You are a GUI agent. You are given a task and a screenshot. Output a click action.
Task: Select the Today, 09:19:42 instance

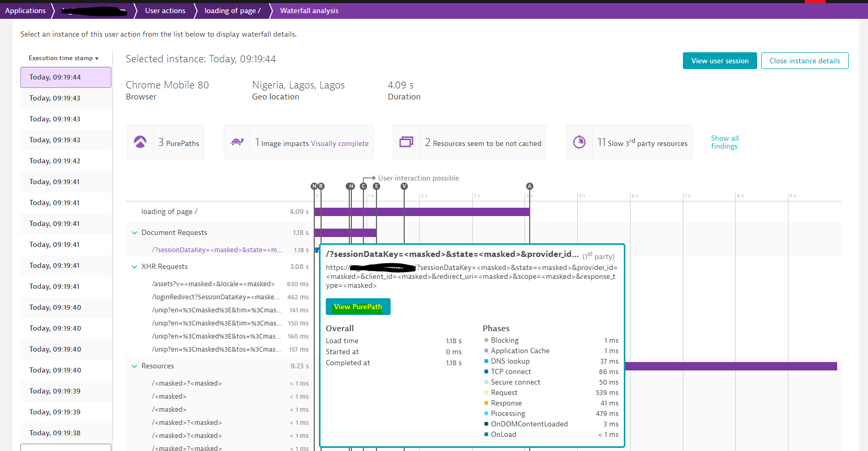coord(55,161)
